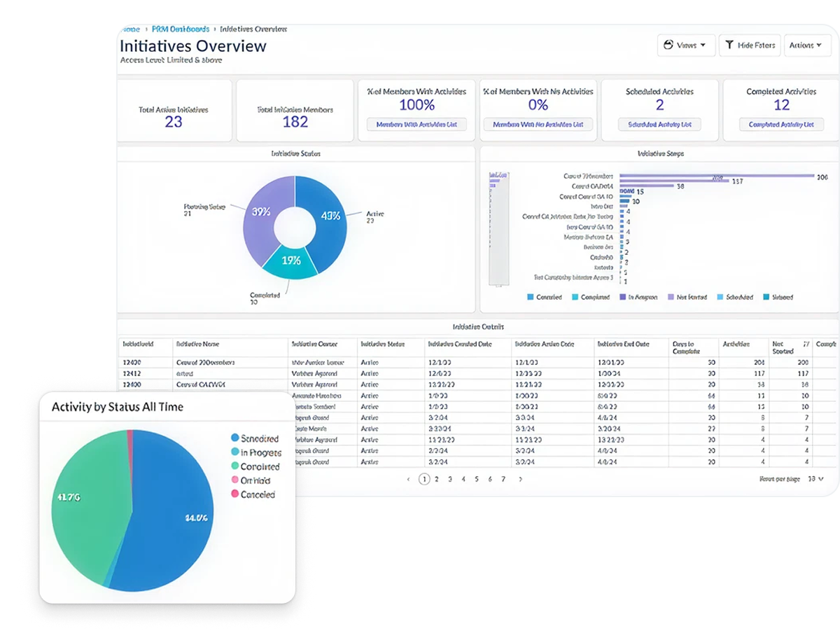
Task: Open the rows per page selector
Action: point(815,479)
